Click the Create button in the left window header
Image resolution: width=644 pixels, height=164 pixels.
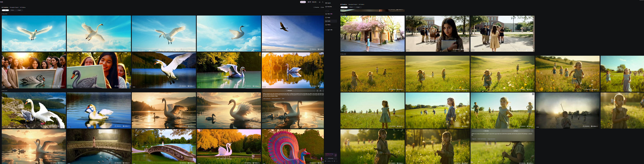click(303, 2)
